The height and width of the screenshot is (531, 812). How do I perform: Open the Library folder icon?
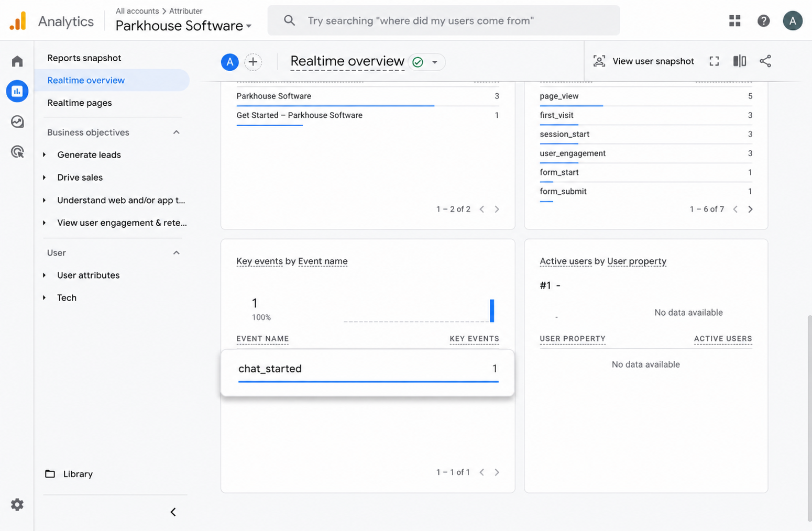click(50, 474)
